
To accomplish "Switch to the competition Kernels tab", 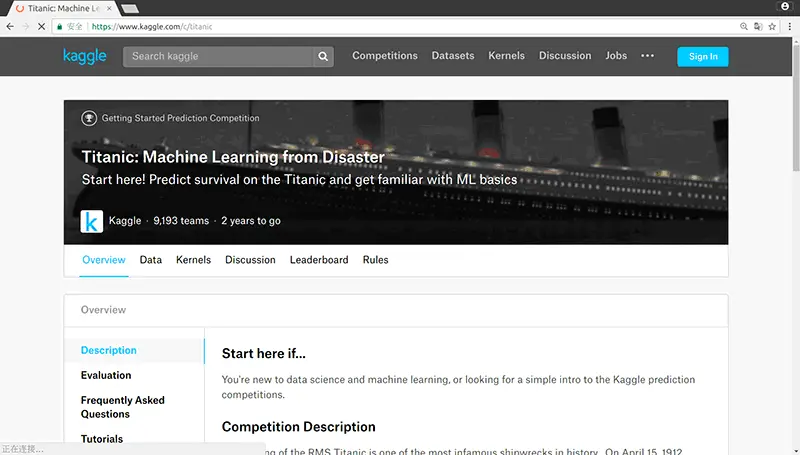I will click(x=193, y=260).
